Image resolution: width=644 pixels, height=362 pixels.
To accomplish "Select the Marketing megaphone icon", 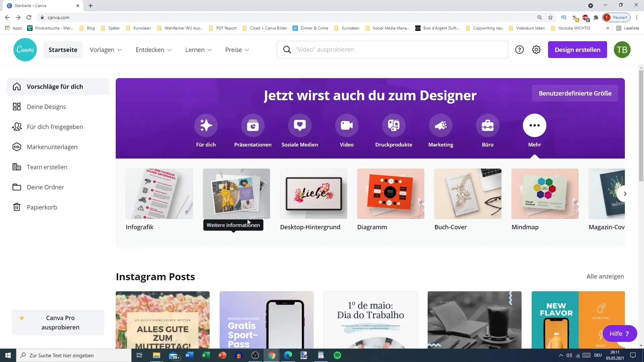I will point(441,125).
